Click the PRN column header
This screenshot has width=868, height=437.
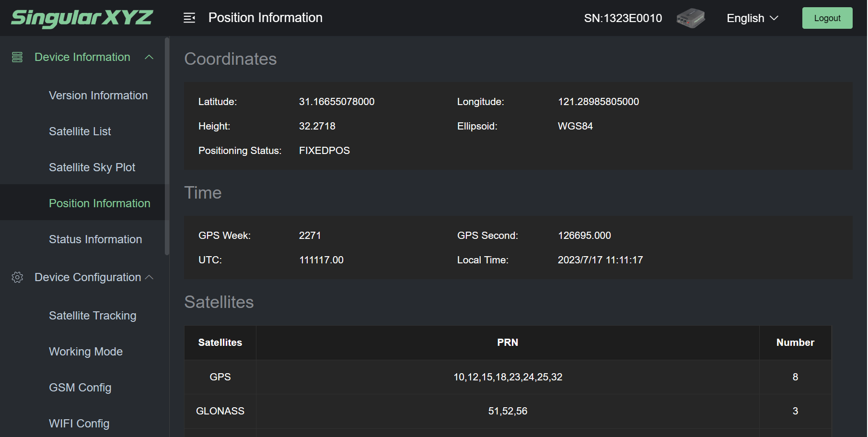pyautogui.click(x=508, y=343)
